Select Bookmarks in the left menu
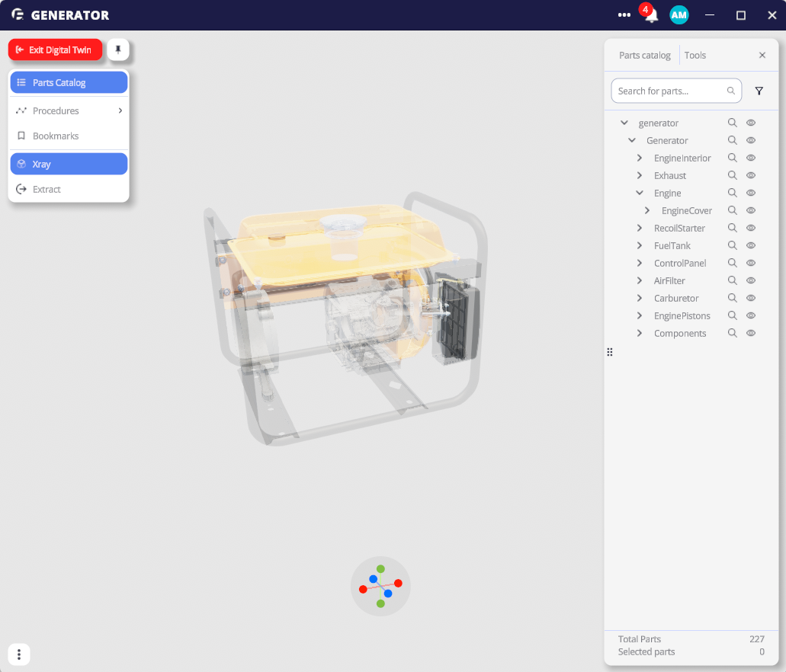 [56, 136]
